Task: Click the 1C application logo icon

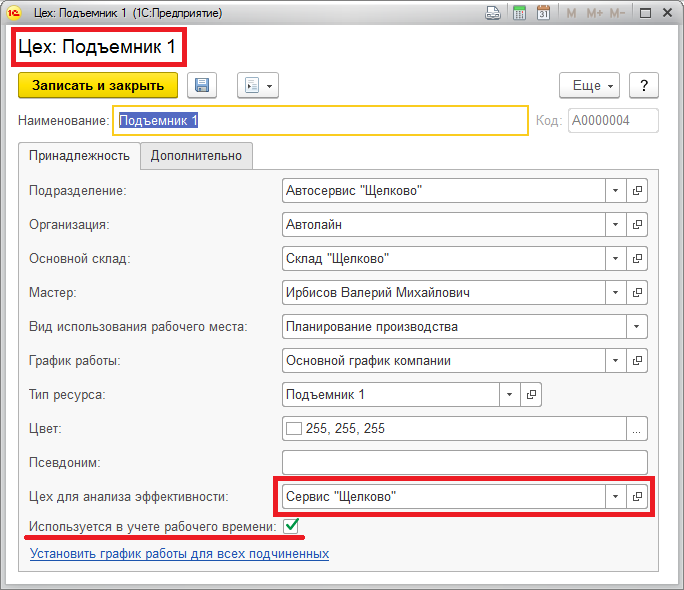Action: 14,13
